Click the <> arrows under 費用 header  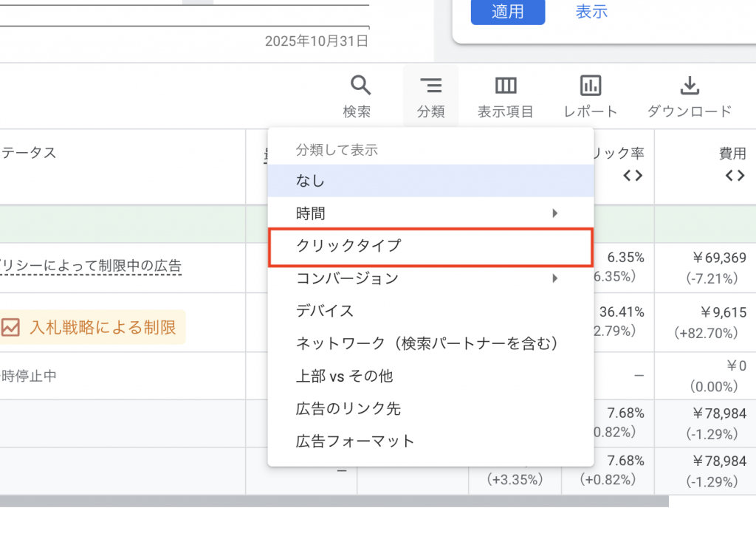click(734, 176)
